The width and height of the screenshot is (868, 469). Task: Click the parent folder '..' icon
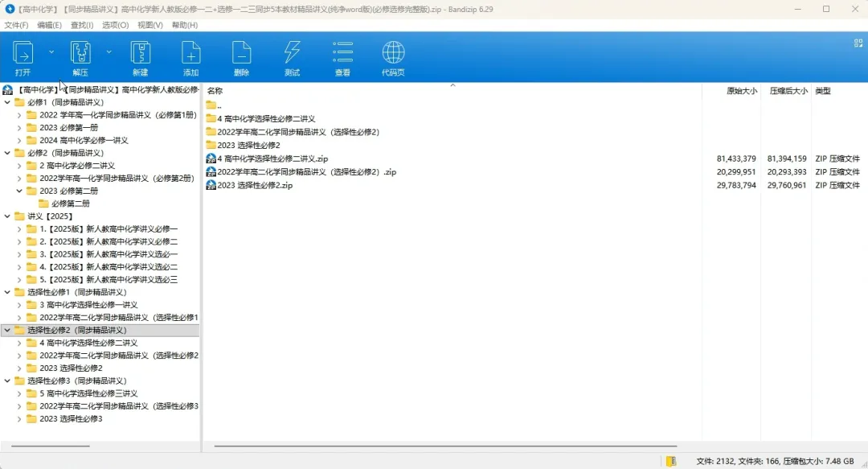click(x=211, y=105)
